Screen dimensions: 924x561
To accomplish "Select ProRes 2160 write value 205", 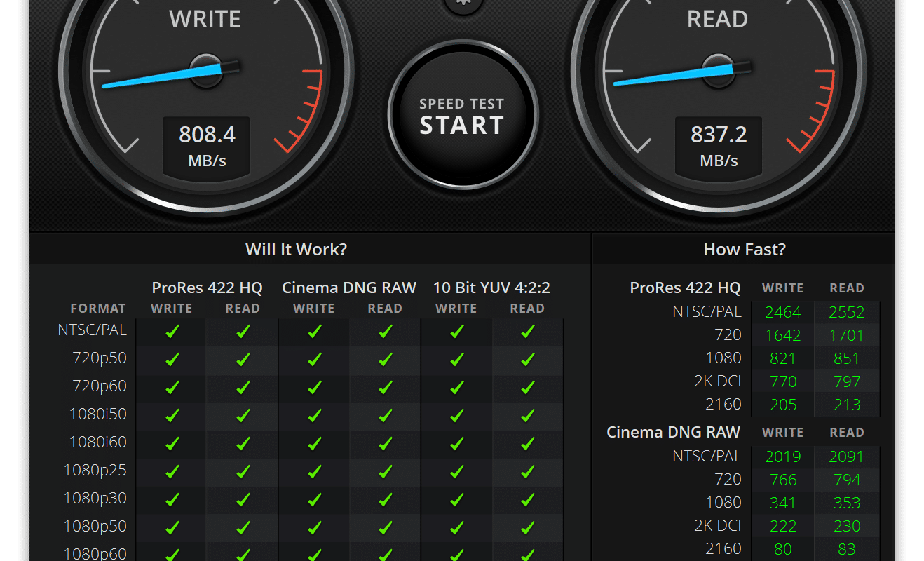I will [x=783, y=405].
